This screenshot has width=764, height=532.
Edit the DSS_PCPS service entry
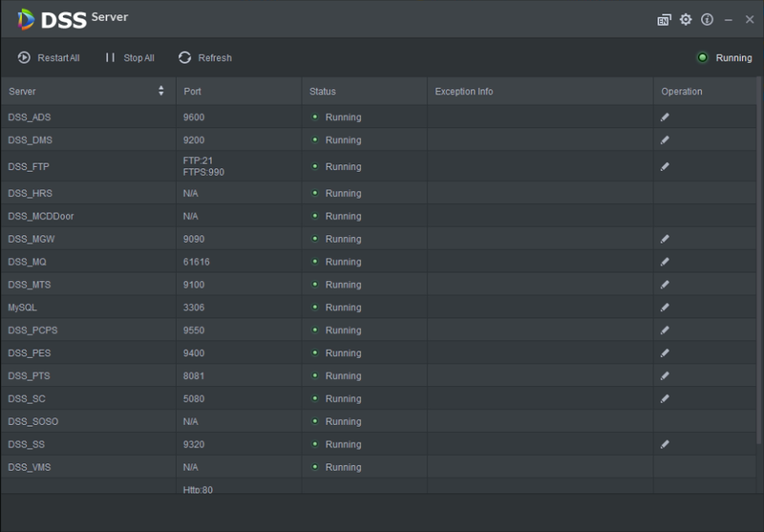tap(665, 330)
